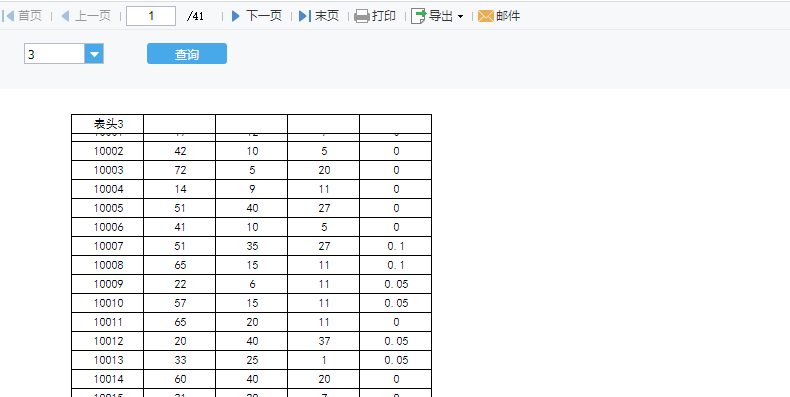Click value 14 in row 10004
The height and width of the screenshot is (397, 790).
[x=180, y=189]
